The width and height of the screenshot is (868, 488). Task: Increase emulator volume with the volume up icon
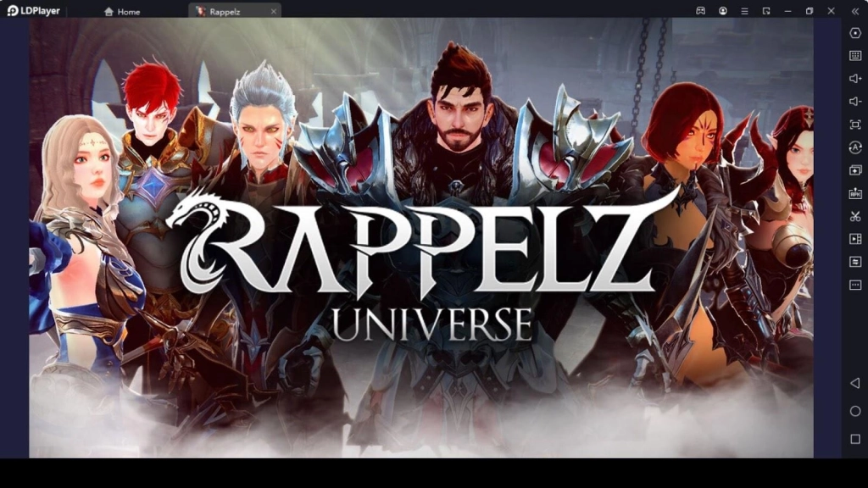point(854,79)
